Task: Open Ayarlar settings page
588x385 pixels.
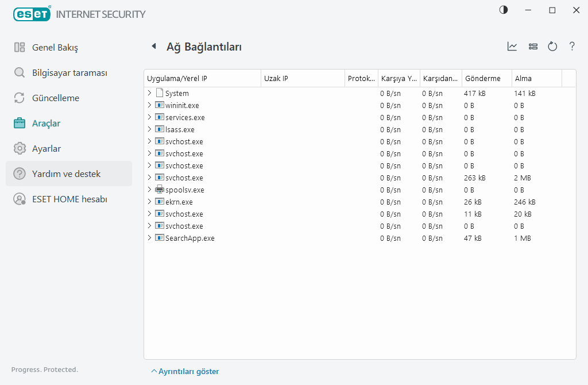Action: click(46, 148)
